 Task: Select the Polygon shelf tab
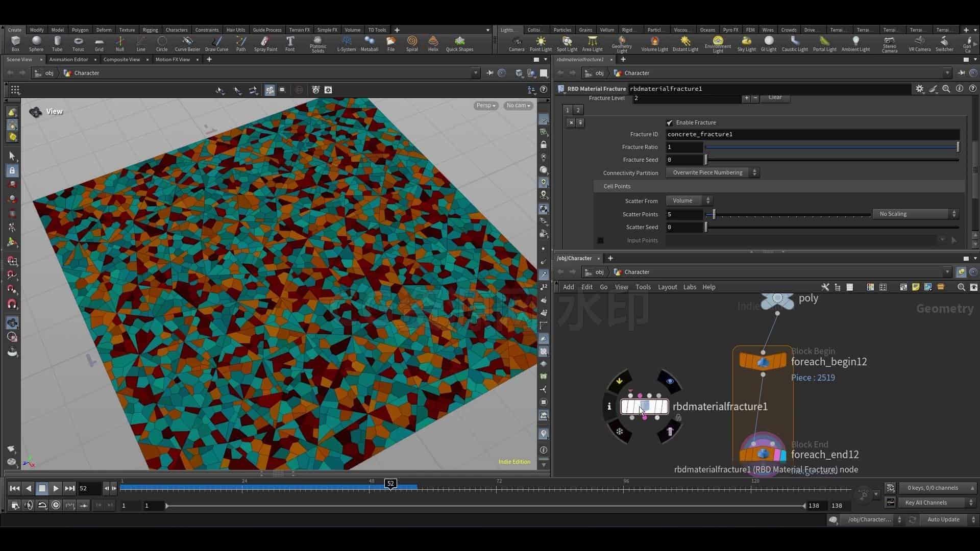tap(80, 30)
